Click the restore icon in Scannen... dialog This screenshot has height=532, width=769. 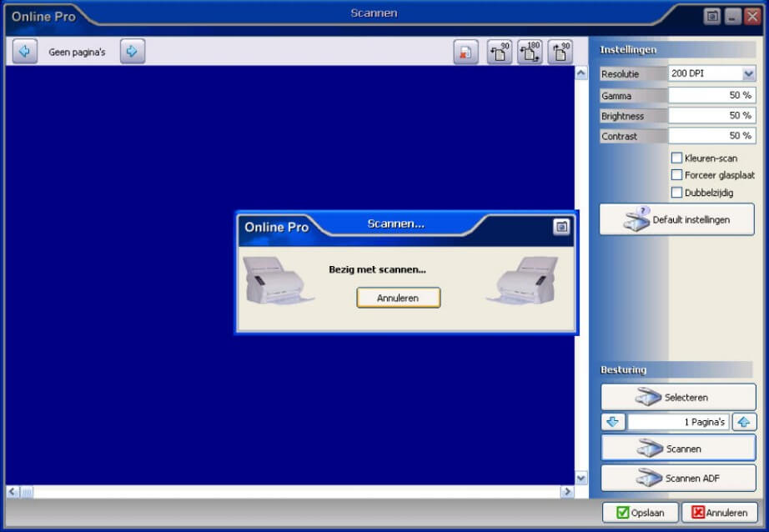561,227
